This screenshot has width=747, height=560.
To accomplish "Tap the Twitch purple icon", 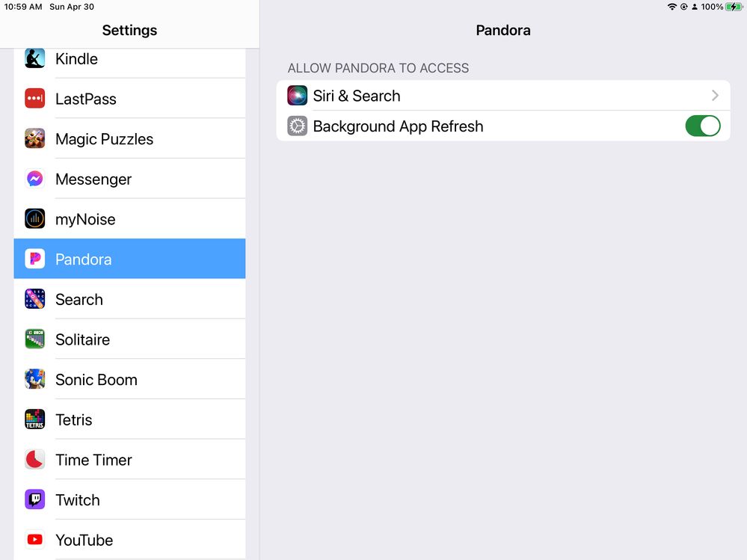I will click(34, 500).
